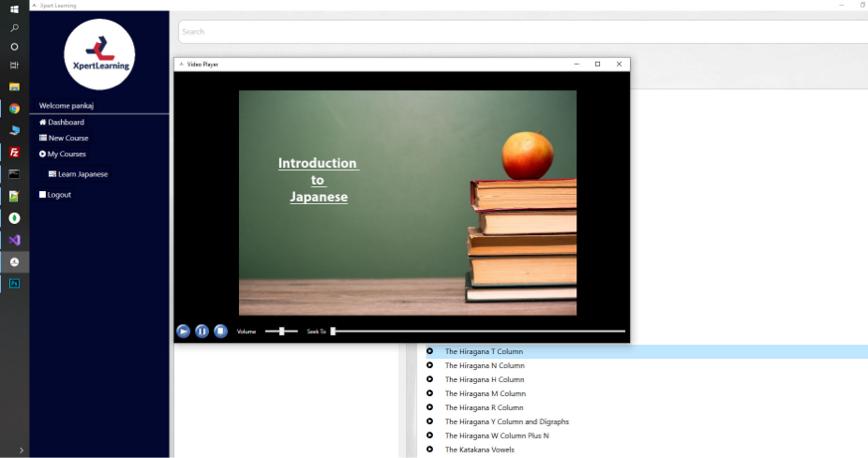Select New Course in the sidebar
The width and height of the screenshot is (868, 458).
coord(68,139)
